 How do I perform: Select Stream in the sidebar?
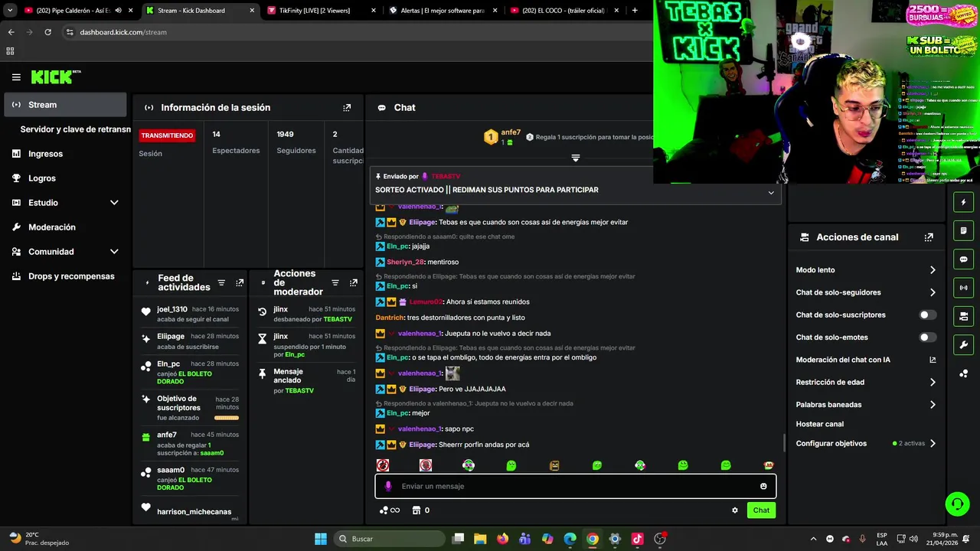pos(65,105)
